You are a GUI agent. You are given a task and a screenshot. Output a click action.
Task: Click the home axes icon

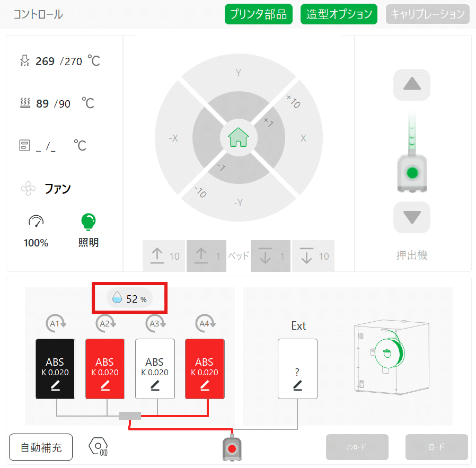(x=239, y=137)
